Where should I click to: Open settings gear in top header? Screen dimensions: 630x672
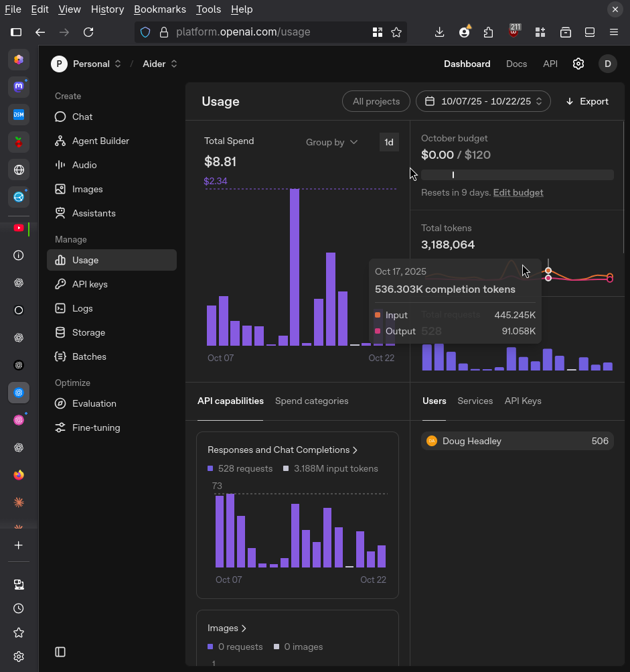tap(578, 64)
